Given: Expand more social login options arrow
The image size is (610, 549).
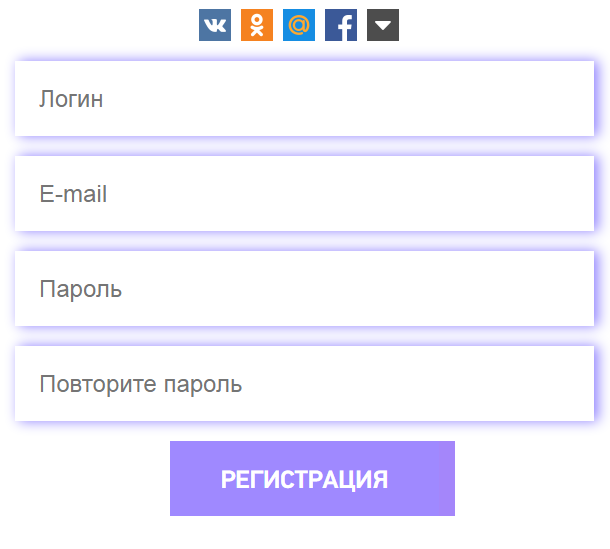Looking at the screenshot, I should [x=383, y=25].
